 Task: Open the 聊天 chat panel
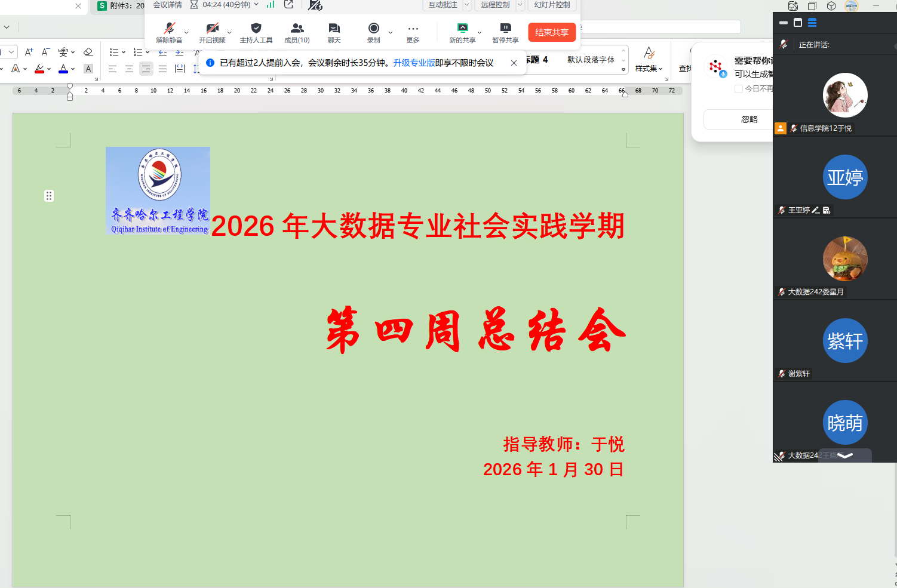(334, 28)
